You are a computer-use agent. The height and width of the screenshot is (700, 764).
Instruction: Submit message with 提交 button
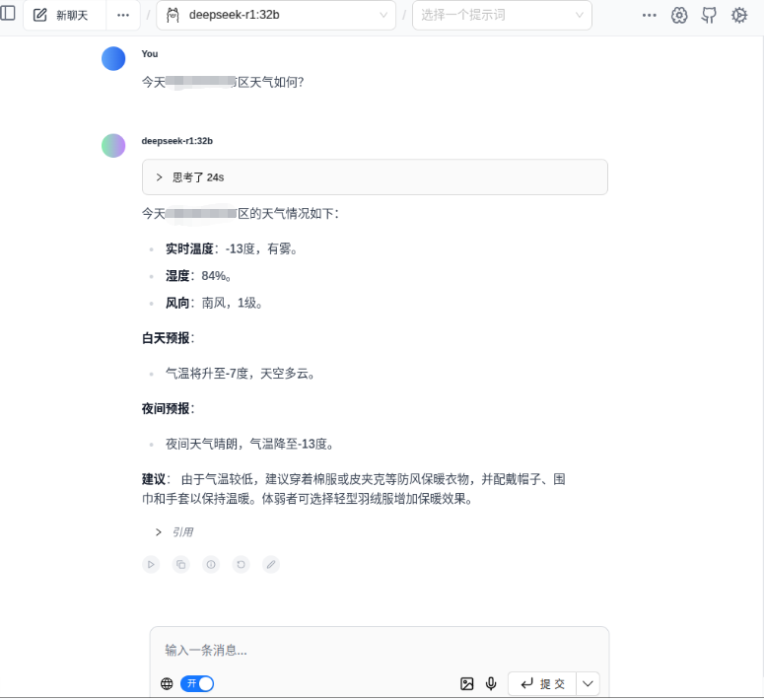[542, 684]
